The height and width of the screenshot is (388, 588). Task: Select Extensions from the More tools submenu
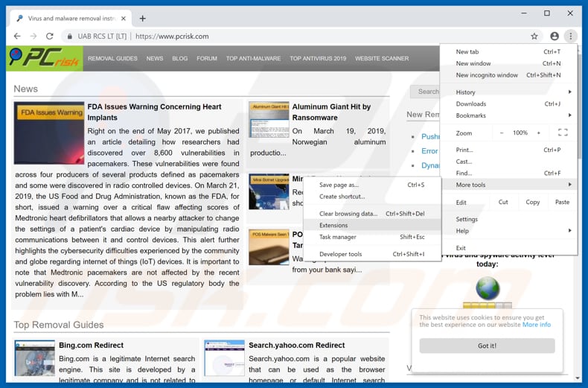click(333, 225)
